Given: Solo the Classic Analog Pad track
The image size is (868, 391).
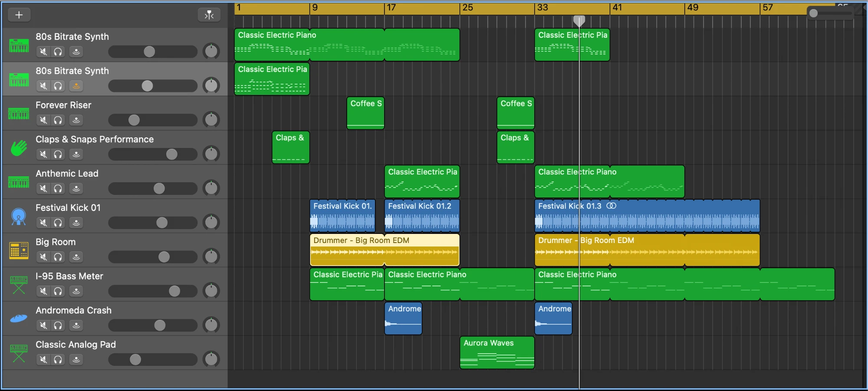Looking at the screenshot, I should pyautogui.click(x=58, y=359).
